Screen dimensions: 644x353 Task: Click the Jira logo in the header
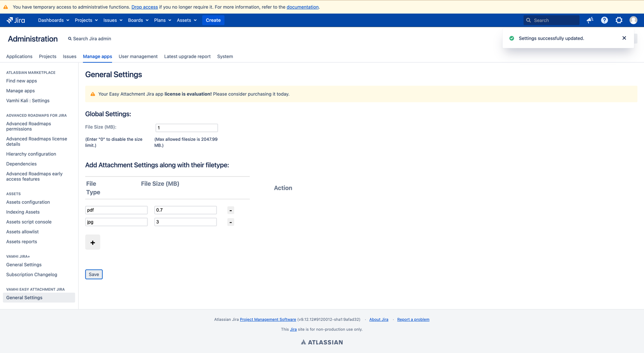(x=16, y=20)
